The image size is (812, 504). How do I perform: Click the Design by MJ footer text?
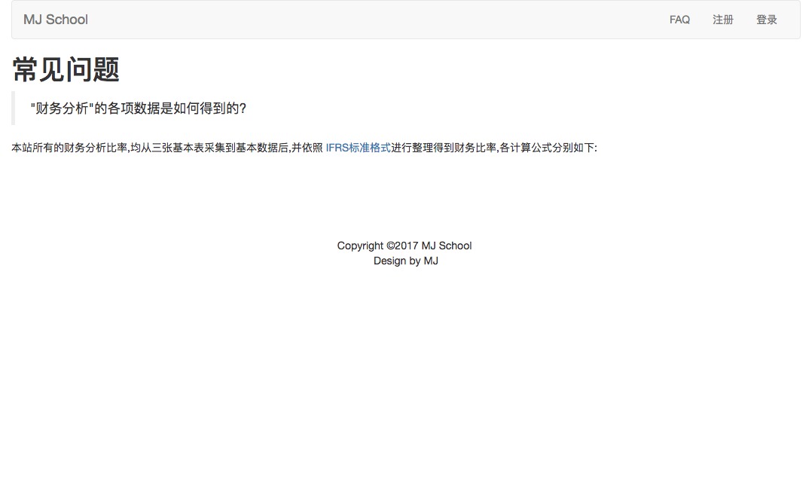(405, 261)
